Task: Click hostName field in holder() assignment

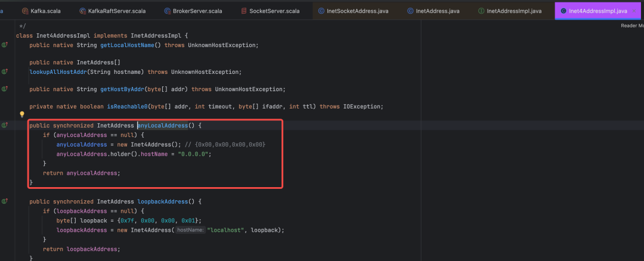Action: [154, 154]
